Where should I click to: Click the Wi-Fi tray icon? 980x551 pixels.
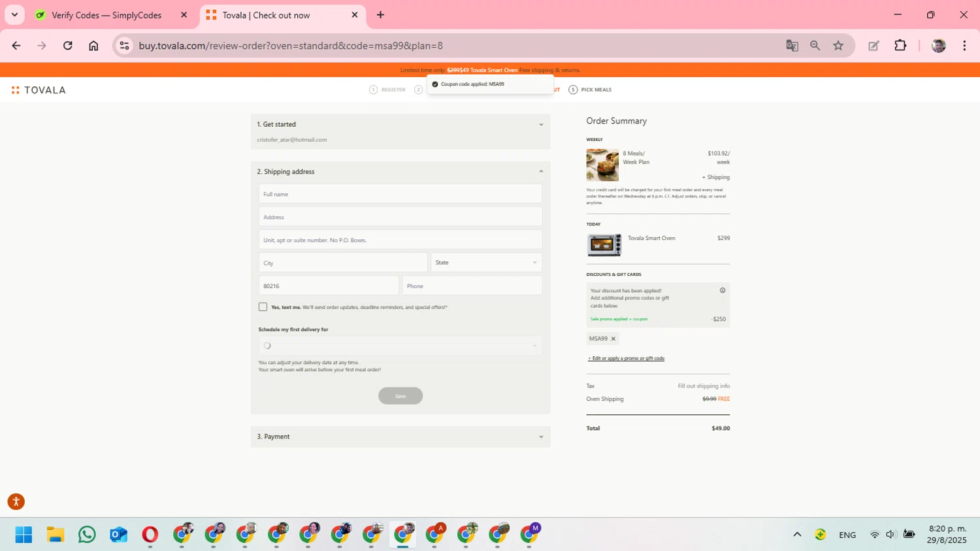click(875, 535)
